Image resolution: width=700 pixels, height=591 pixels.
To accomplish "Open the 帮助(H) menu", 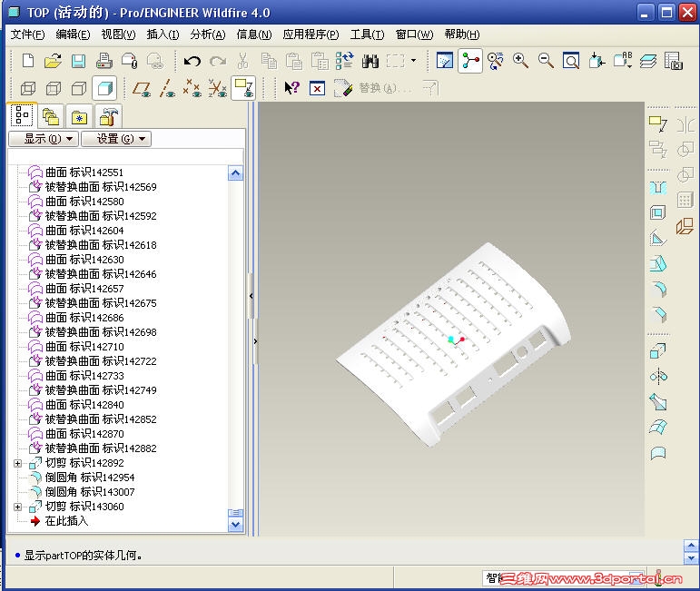I will (x=462, y=34).
